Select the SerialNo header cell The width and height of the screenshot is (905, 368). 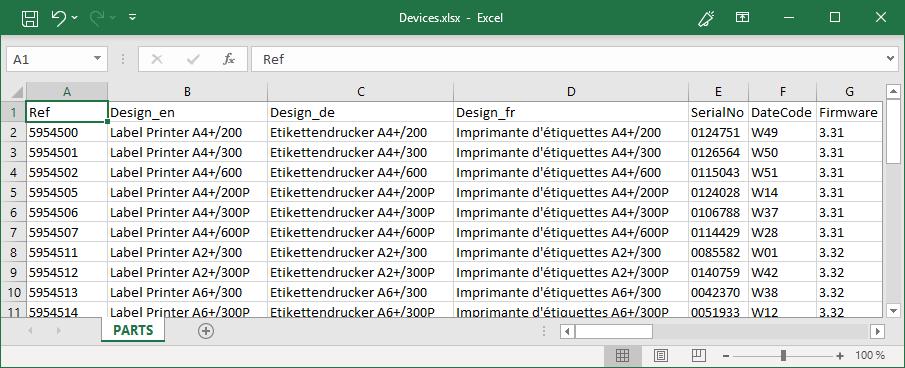click(719, 112)
